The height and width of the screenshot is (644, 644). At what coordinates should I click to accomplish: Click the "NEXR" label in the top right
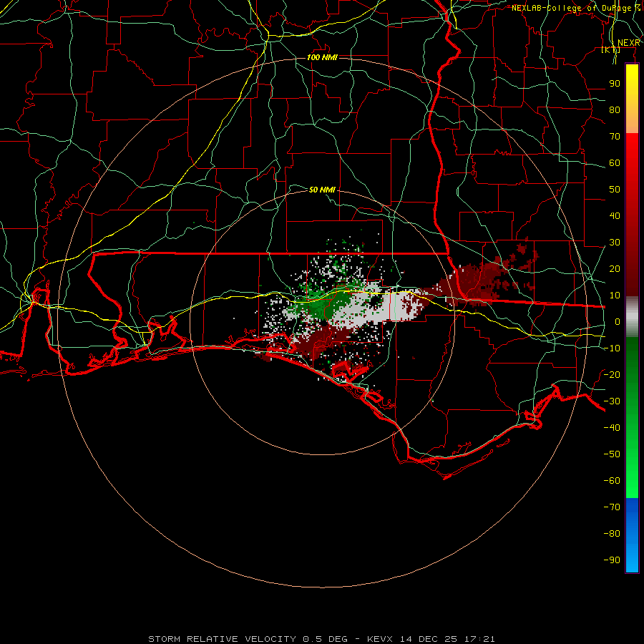pyautogui.click(x=629, y=43)
